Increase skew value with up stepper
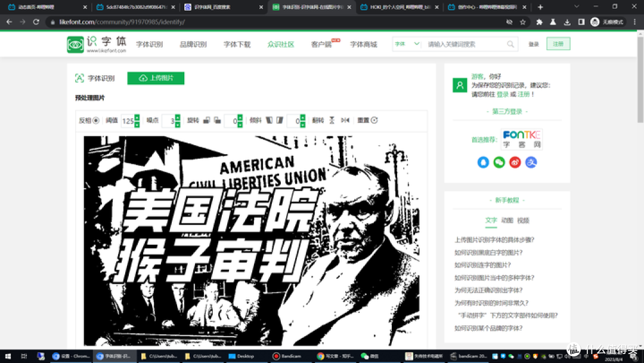This screenshot has height=363, width=644. 303,118
